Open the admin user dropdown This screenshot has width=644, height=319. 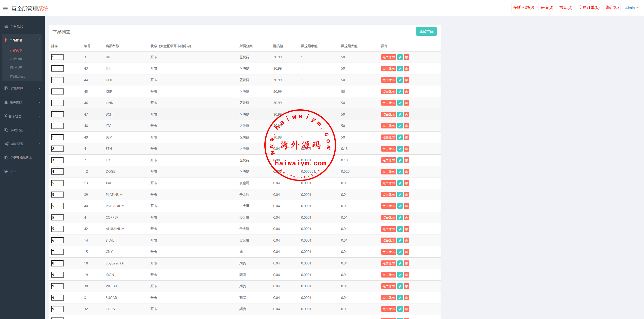(x=631, y=8)
